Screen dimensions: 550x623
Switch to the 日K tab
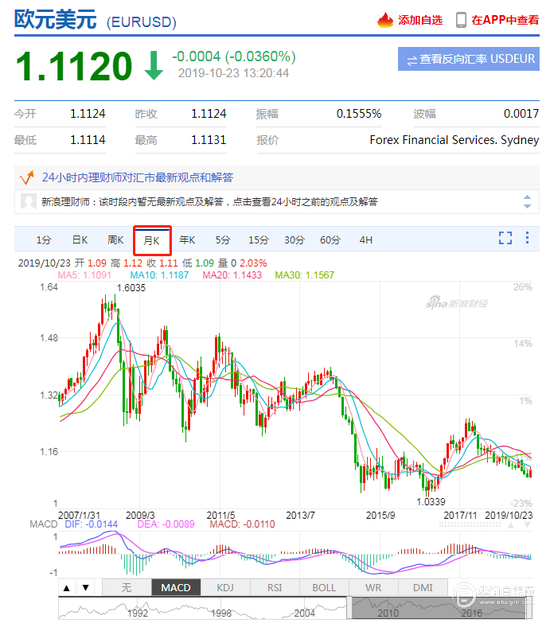80,240
